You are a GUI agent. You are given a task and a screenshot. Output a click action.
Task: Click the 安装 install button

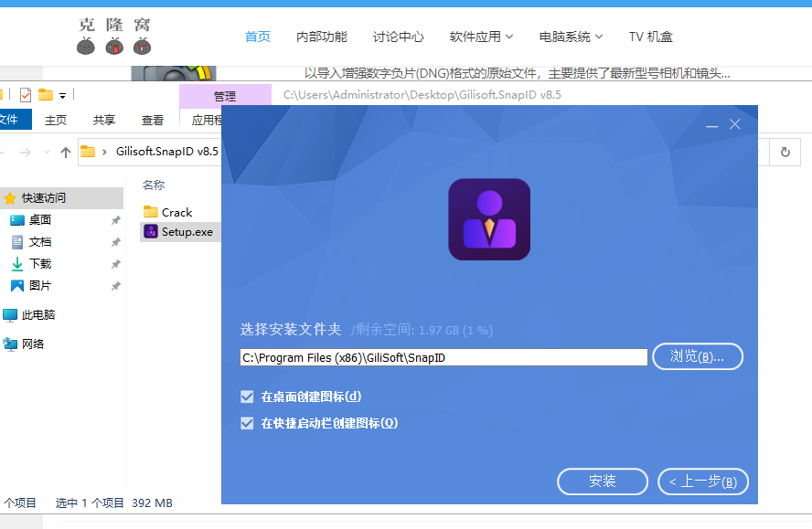(x=603, y=481)
